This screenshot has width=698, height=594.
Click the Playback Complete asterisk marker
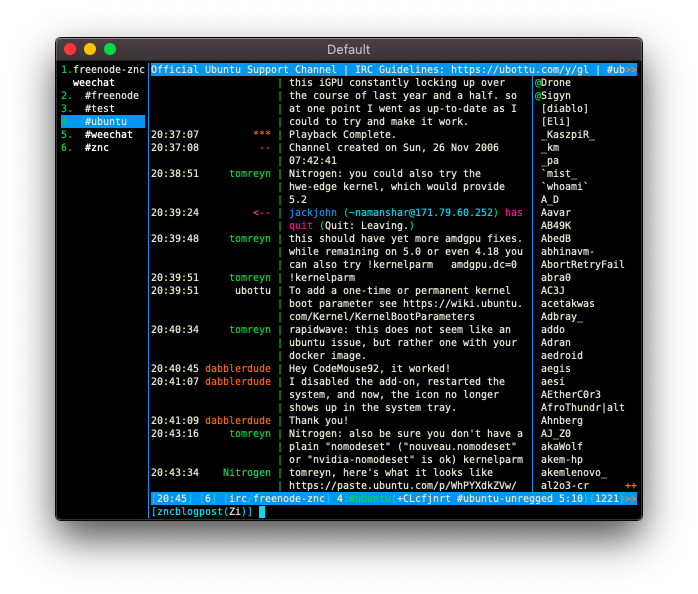click(262, 133)
